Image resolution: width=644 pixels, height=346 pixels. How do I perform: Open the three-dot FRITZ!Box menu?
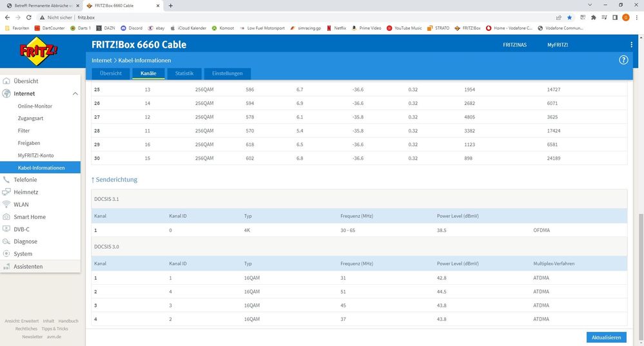point(631,44)
